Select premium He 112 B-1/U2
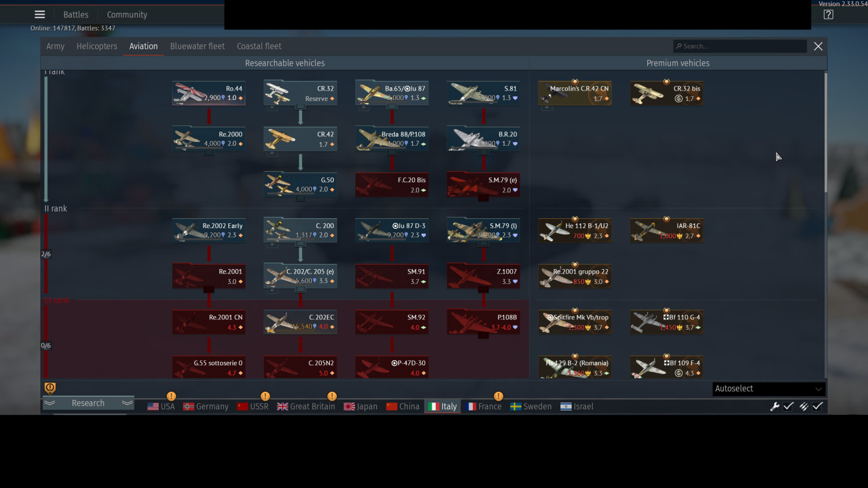This screenshot has height=488, width=868. (x=575, y=230)
